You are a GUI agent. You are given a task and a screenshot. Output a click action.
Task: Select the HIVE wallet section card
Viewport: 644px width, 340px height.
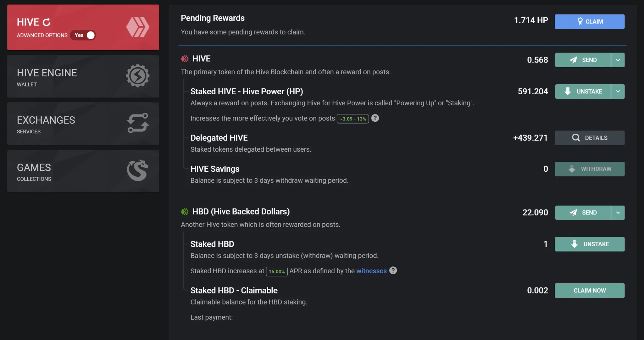point(83,27)
